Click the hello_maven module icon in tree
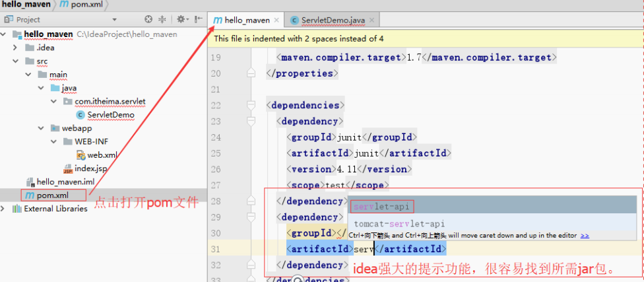 pos(17,34)
